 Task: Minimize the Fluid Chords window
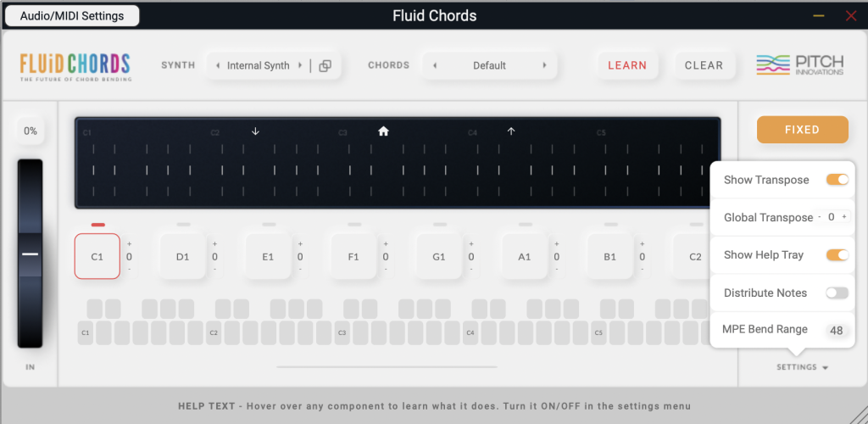[819, 16]
